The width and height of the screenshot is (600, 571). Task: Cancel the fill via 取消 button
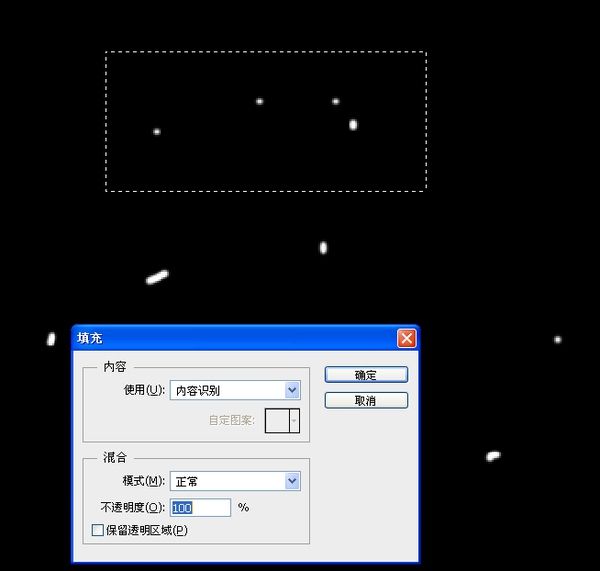(366, 400)
